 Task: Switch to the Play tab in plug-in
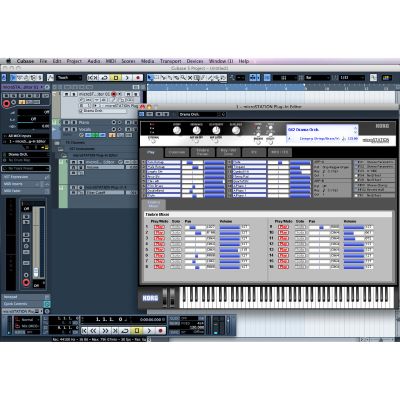tap(151, 152)
